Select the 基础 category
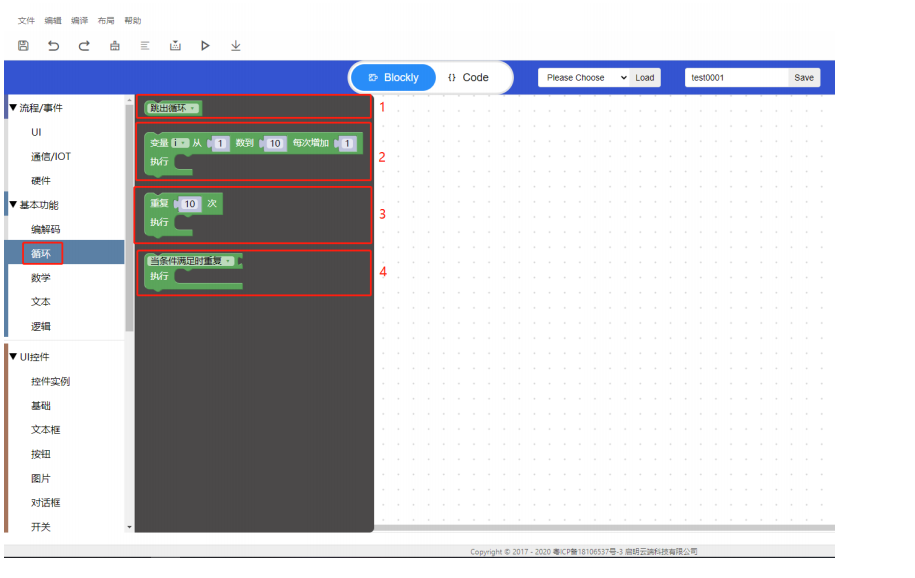915x578 pixels. click(x=41, y=406)
